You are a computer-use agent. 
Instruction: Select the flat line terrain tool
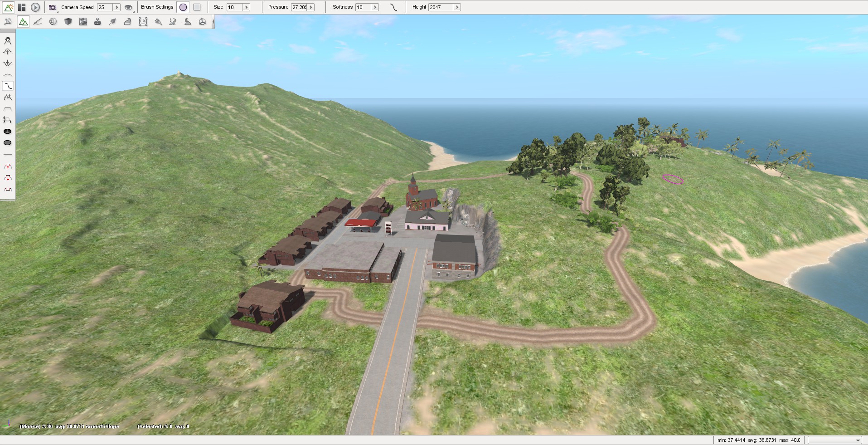[x=8, y=156]
